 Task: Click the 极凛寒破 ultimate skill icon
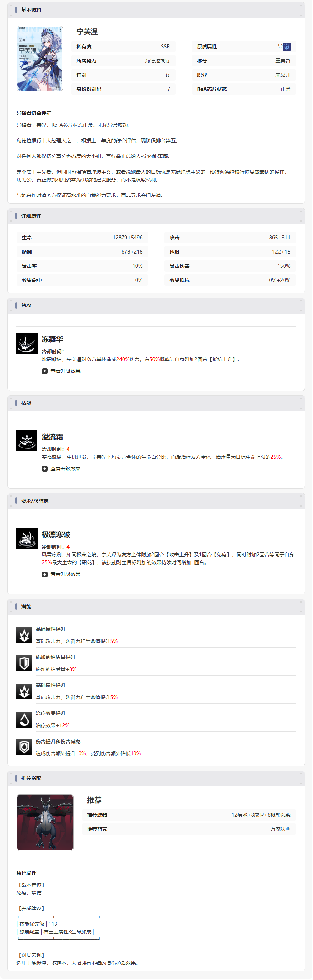(x=27, y=538)
